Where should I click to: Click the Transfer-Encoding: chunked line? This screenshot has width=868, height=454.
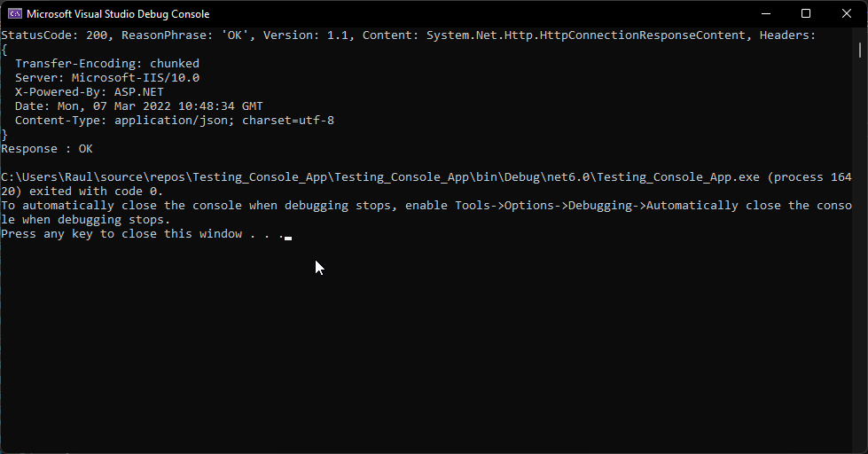107,64
